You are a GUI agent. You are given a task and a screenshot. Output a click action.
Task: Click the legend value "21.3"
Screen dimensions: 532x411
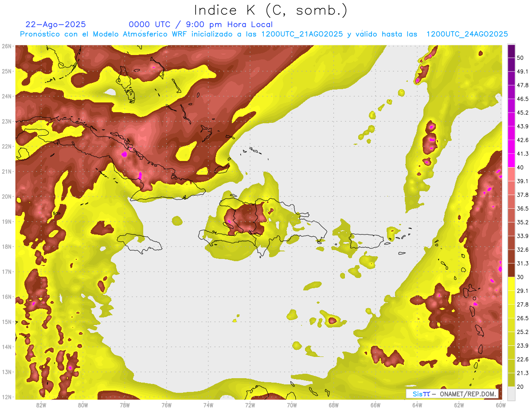(x=523, y=373)
